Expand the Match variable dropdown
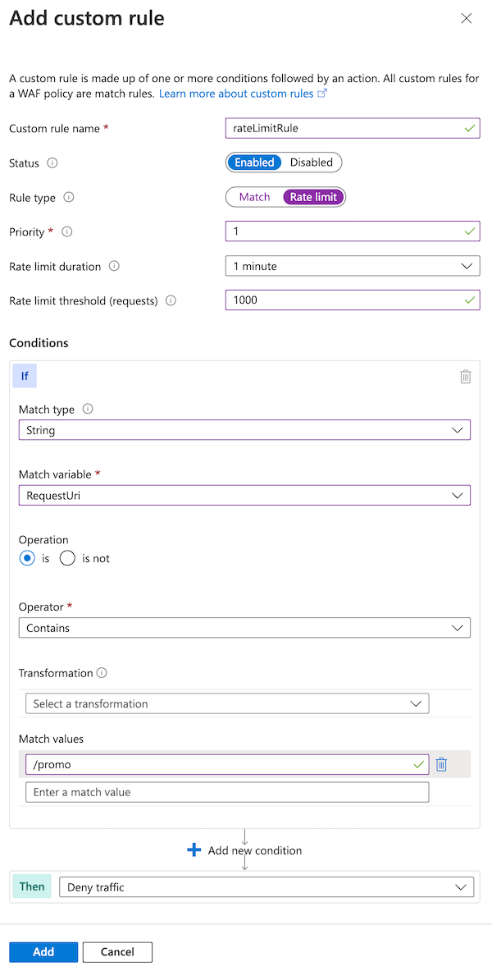 [x=244, y=495]
